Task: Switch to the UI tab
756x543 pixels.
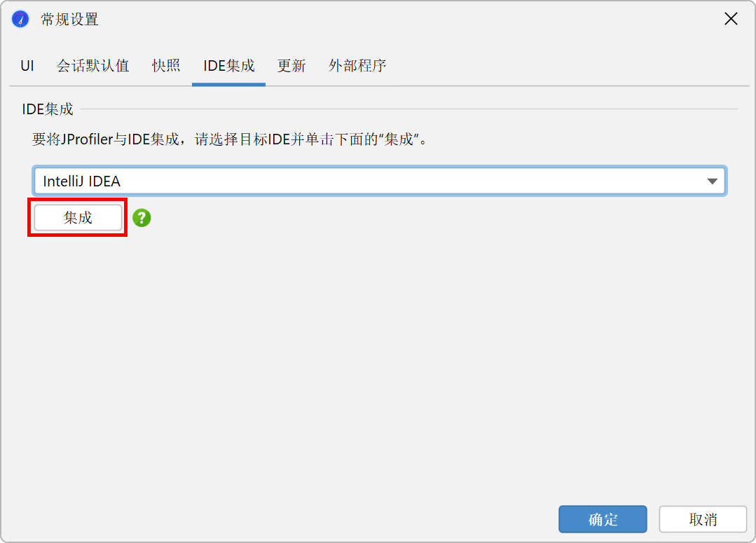Action: point(27,66)
